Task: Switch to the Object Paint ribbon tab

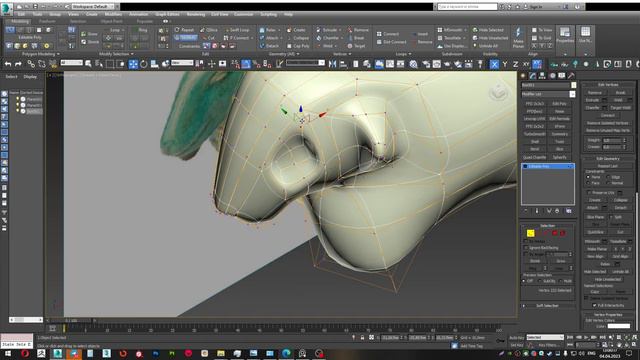Action: 111,21
